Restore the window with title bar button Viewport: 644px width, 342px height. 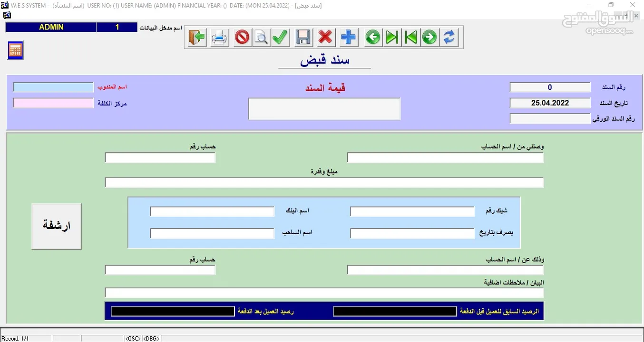611,5
